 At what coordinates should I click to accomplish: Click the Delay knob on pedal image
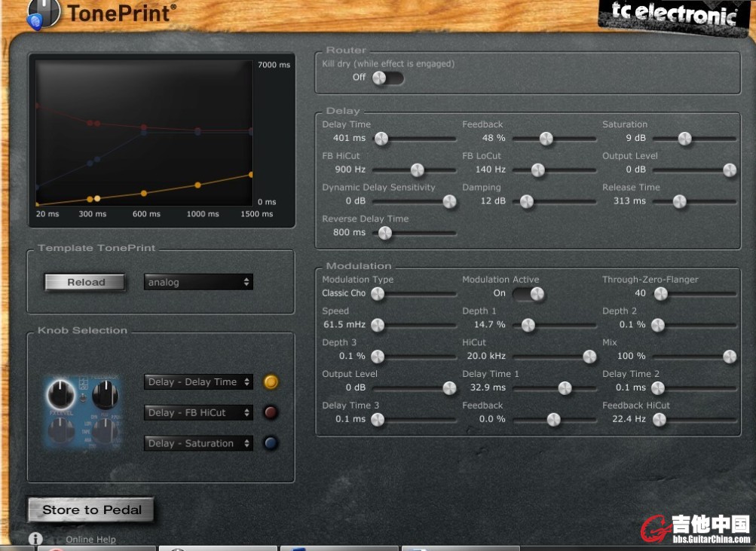click(x=60, y=394)
